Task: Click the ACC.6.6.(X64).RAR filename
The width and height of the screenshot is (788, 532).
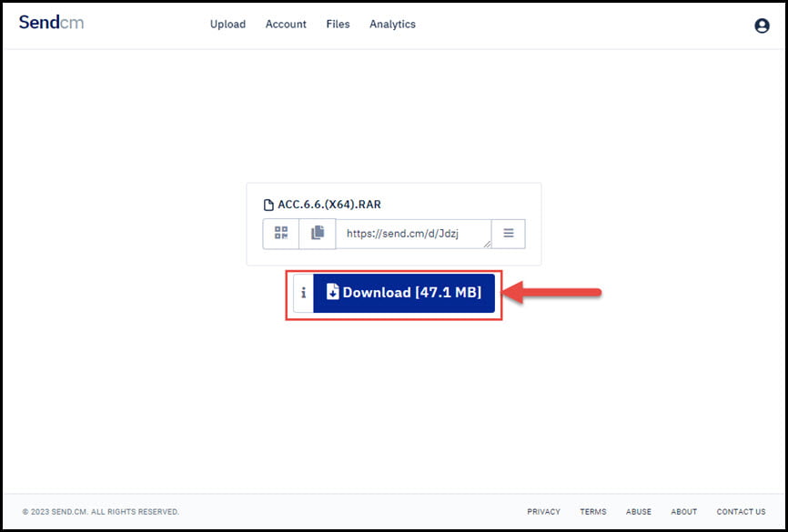Action: [x=329, y=205]
